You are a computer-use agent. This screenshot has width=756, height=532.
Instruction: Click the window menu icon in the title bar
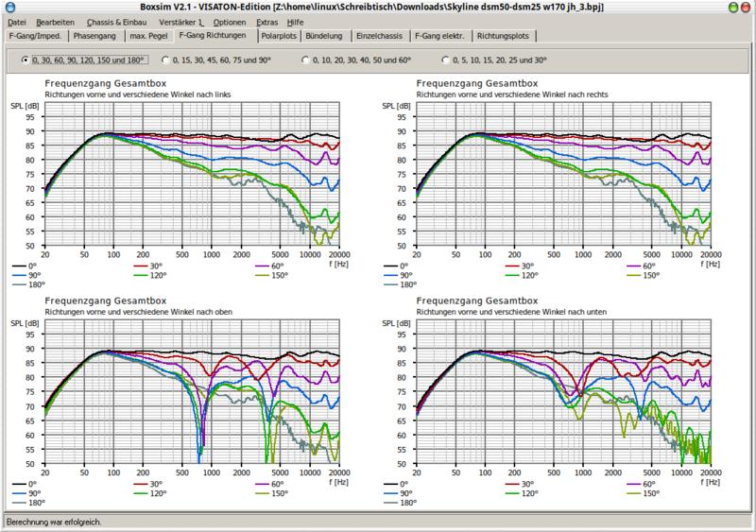coord(8,7)
